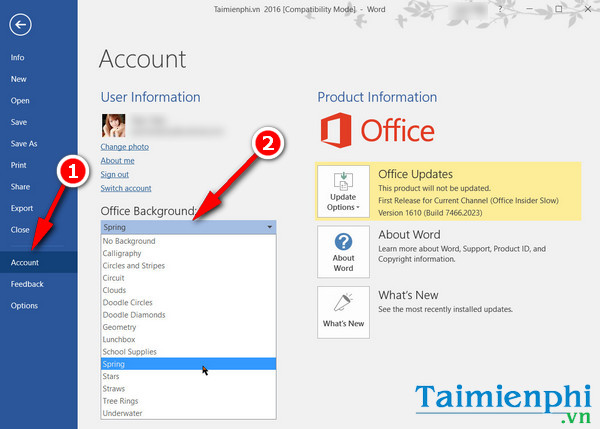The image size is (600, 429).
Task: Open the Export page
Action: [39, 208]
